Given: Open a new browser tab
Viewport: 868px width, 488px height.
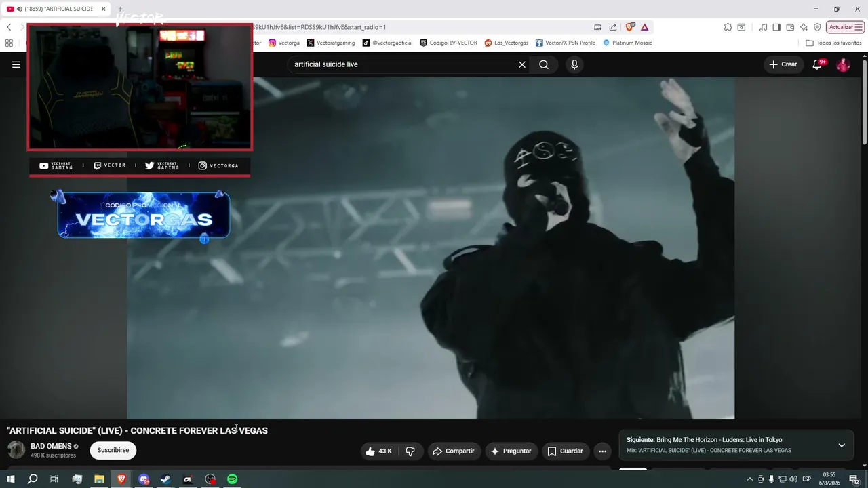Looking at the screenshot, I should pos(121,9).
